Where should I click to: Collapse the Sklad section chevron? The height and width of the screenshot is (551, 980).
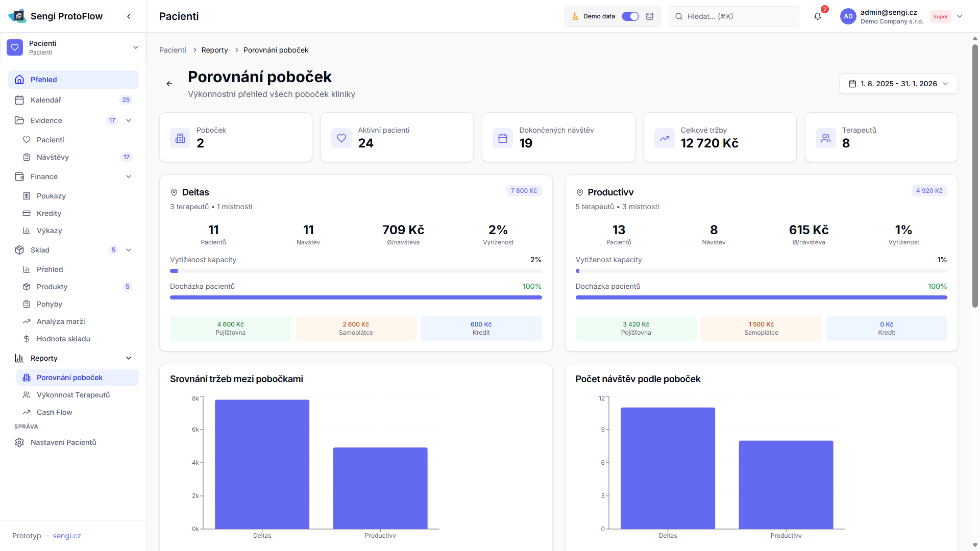coord(129,250)
